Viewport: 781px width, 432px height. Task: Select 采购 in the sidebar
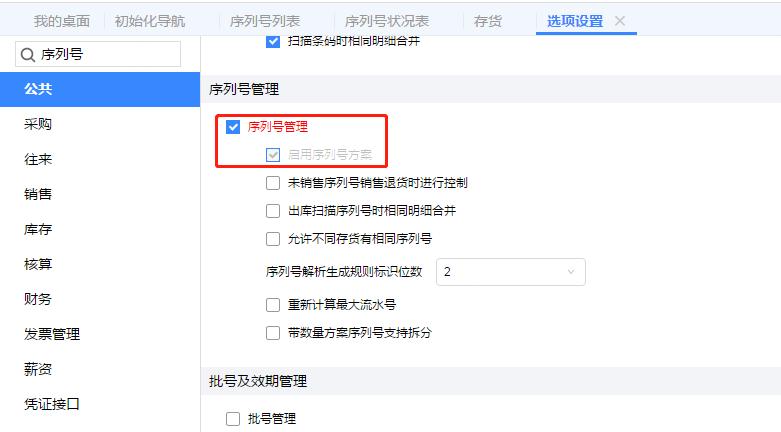click(x=38, y=125)
